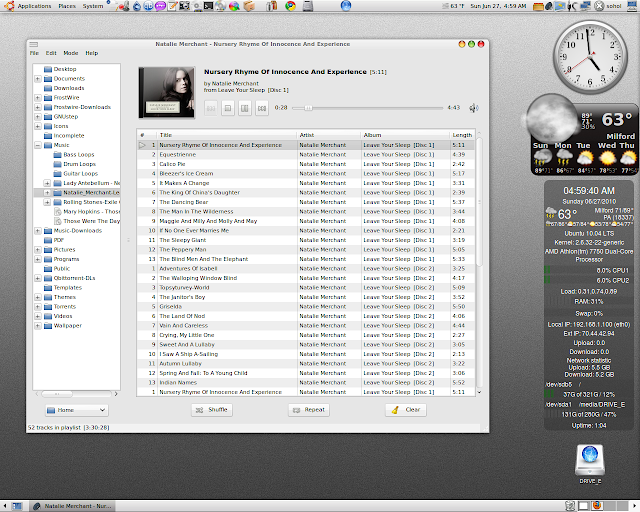Open the File menu
This screenshot has height=512, width=640.
34,53
